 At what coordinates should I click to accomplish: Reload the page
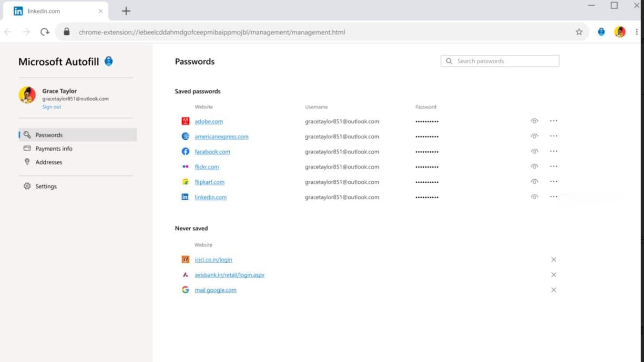tap(45, 32)
